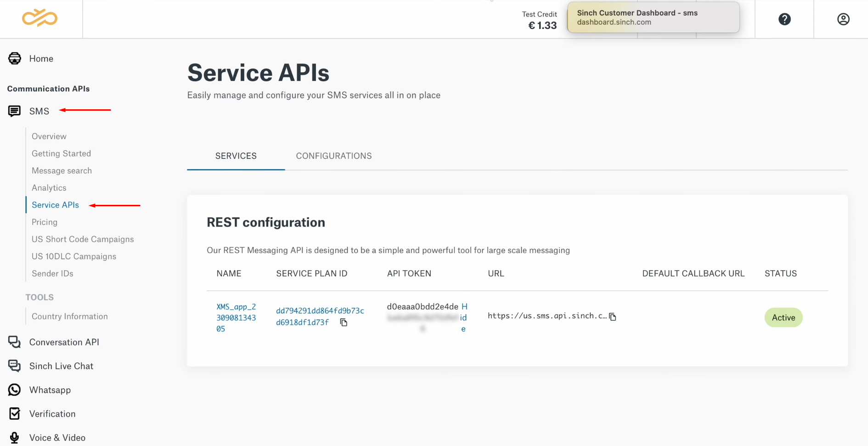Open the Pricing page

[45, 222]
